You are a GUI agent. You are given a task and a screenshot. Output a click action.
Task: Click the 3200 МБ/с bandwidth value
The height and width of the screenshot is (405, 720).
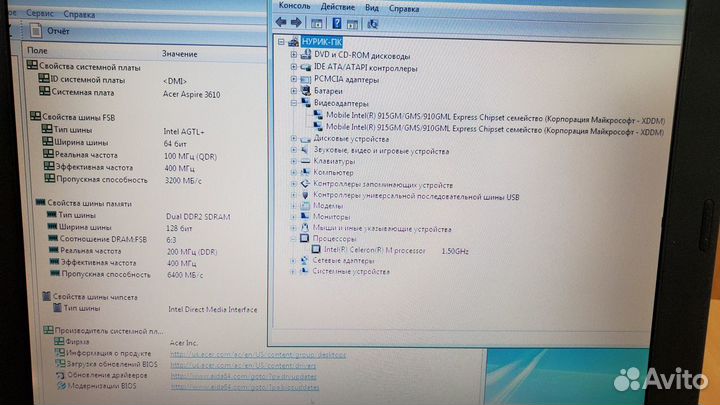pyautogui.click(x=183, y=180)
